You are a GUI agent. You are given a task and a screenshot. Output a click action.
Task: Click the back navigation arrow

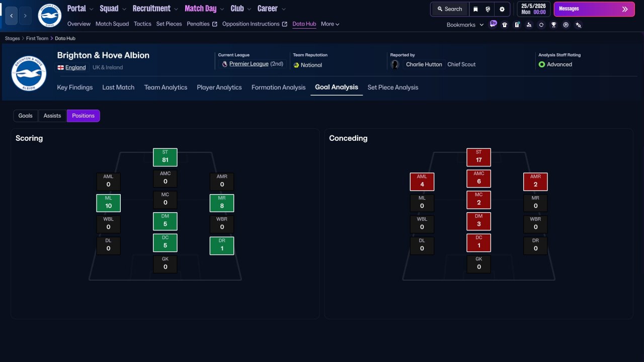12,16
